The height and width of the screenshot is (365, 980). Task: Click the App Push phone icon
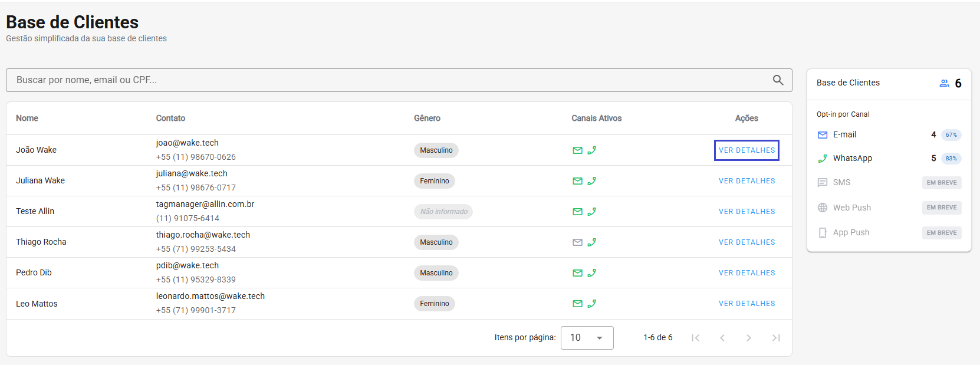[823, 233]
